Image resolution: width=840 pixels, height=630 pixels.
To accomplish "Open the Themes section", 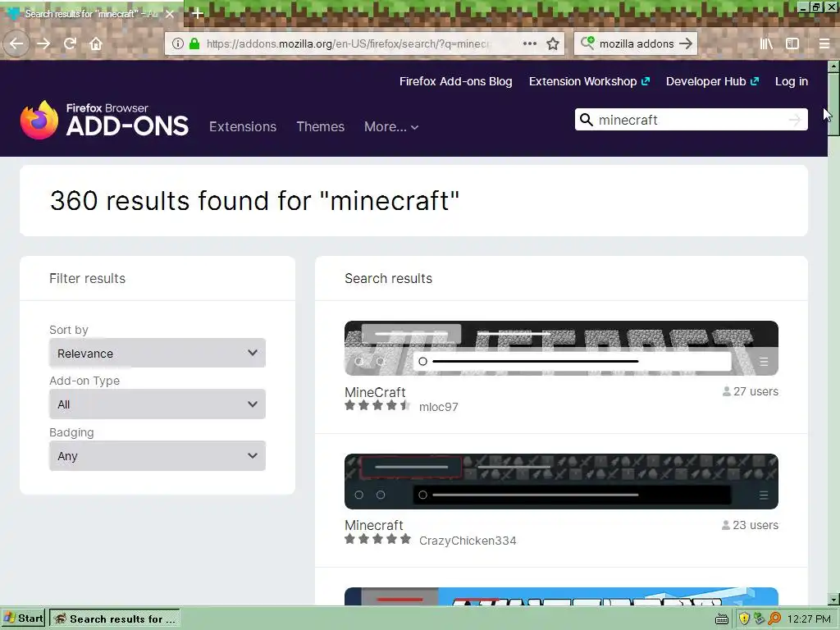I will coord(321,126).
